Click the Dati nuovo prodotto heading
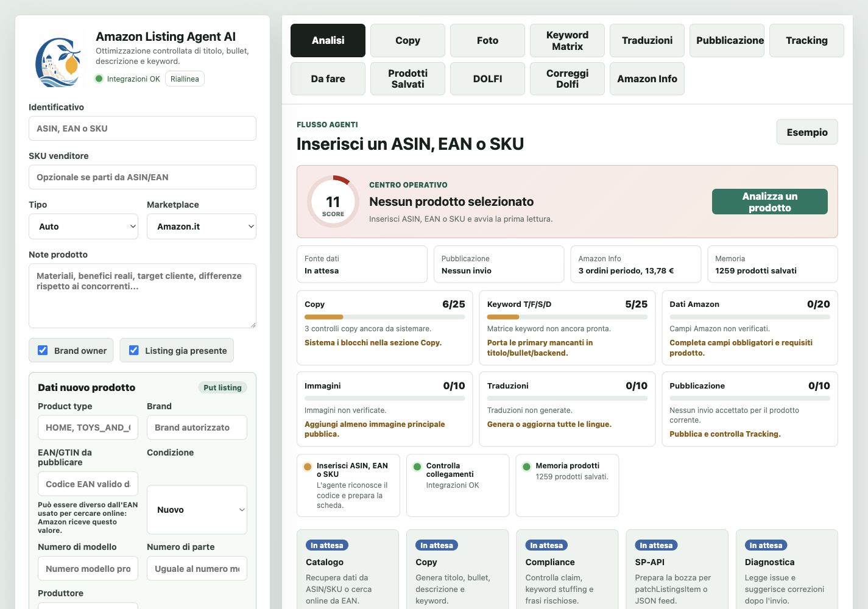 click(x=86, y=387)
